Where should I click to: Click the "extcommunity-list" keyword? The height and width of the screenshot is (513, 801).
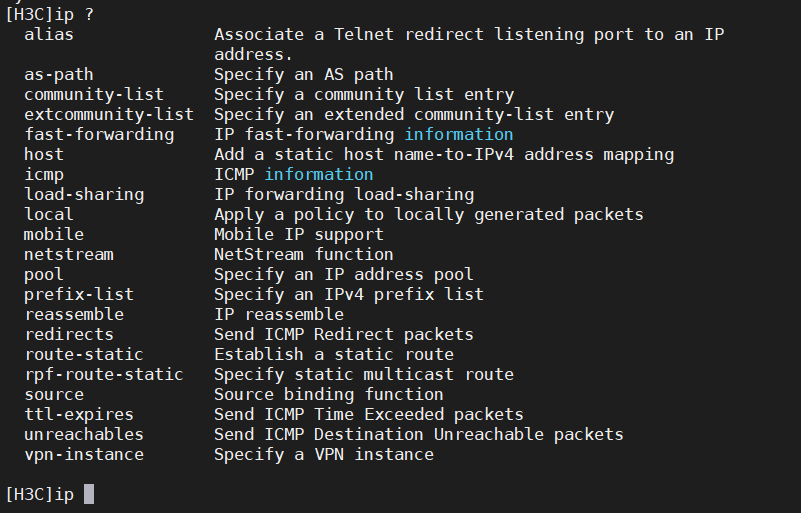pos(109,114)
